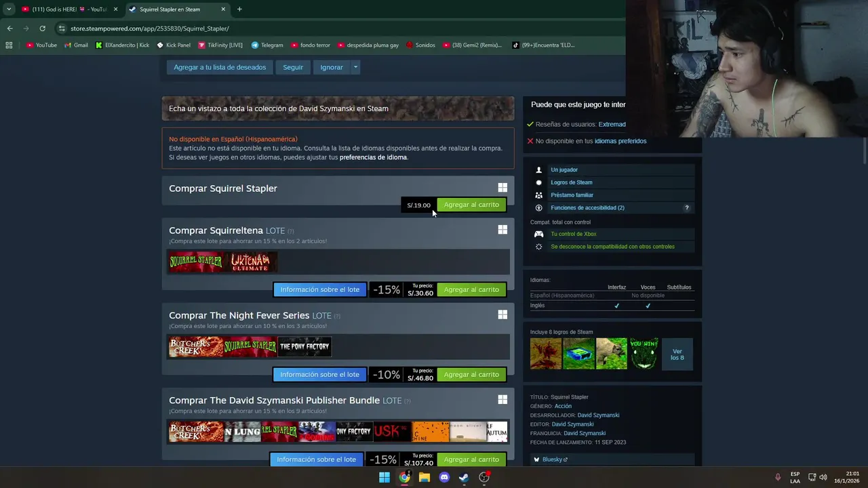
Task: Open Discord from the taskbar
Action: tap(444, 477)
